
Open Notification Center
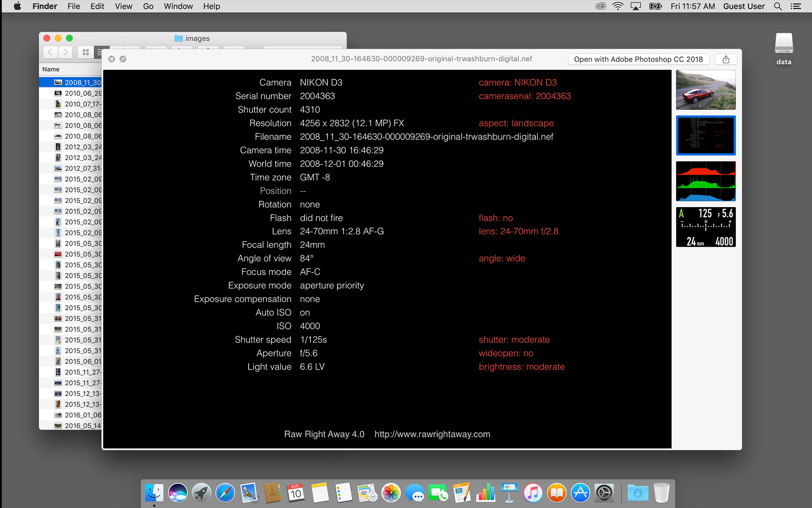(x=796, y=6)
